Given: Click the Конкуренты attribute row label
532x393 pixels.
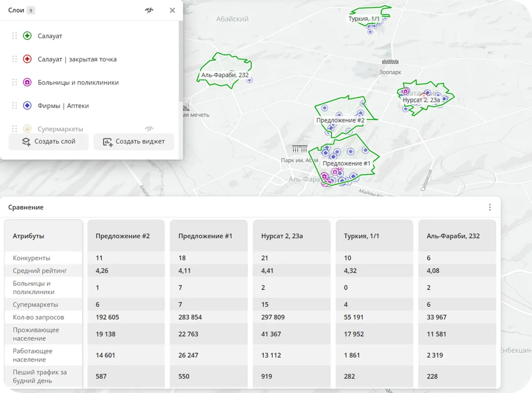Looking at the screenshot, I should (31, 258).
